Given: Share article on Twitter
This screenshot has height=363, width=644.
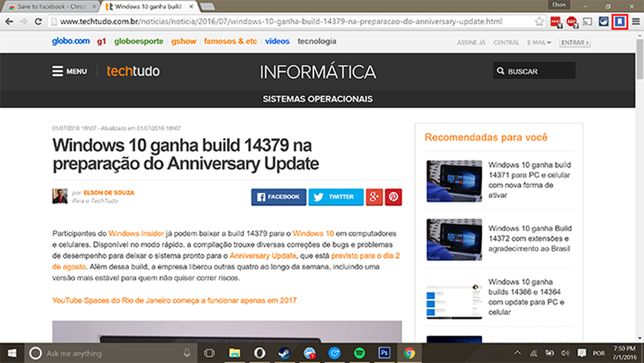Looking at the screenshot, I should click(336, 197).
